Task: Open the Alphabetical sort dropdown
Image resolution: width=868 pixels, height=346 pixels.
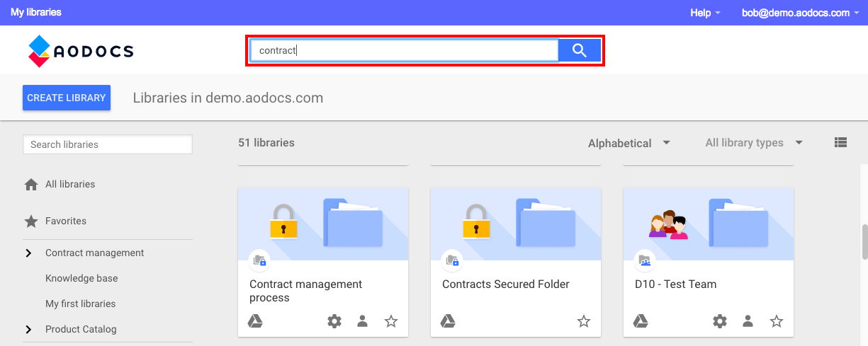Action: pyautogui.click(x=629, y=143)
